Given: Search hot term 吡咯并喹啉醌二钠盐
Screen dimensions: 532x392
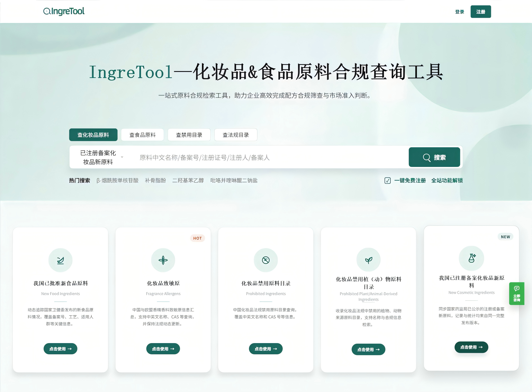Looking at the screenshot, I should 234,180.
